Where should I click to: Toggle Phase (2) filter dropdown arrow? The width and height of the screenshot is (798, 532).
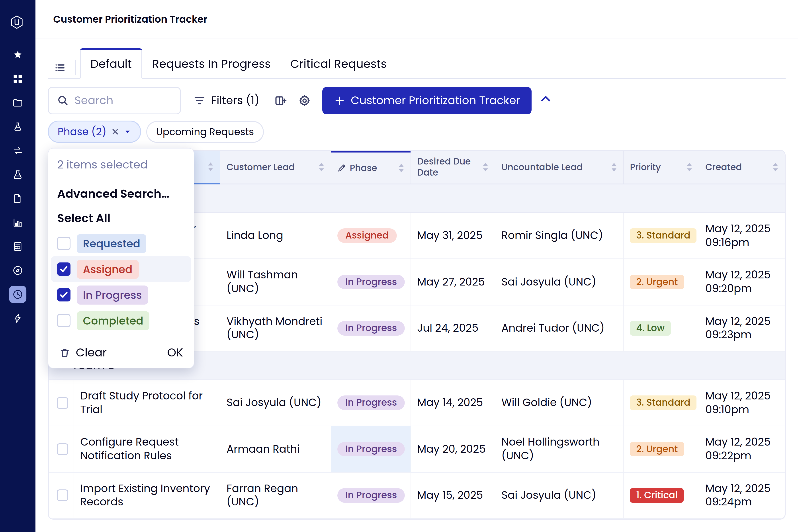click(x=128, y=132)
